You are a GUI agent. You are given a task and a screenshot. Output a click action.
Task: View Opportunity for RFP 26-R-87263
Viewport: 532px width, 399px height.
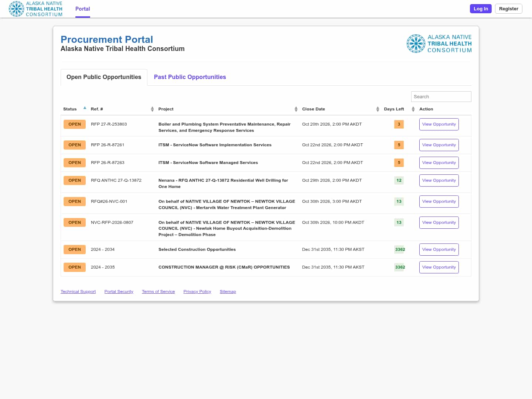[x=439, y=163]
